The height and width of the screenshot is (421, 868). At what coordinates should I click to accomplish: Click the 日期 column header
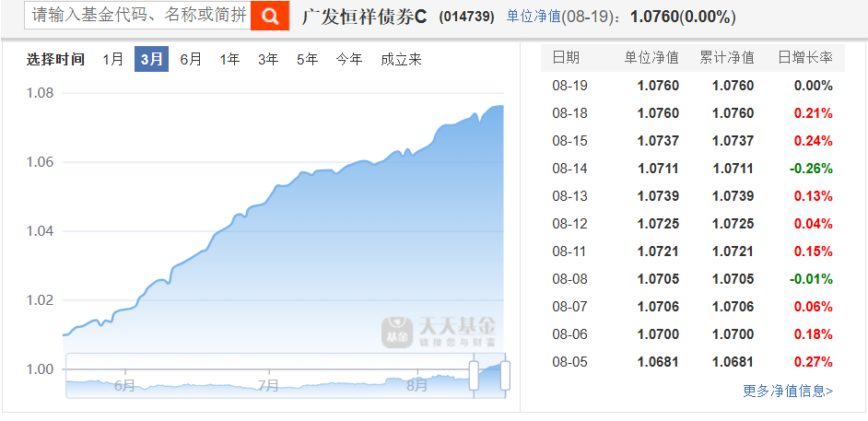tap(566, 57)
